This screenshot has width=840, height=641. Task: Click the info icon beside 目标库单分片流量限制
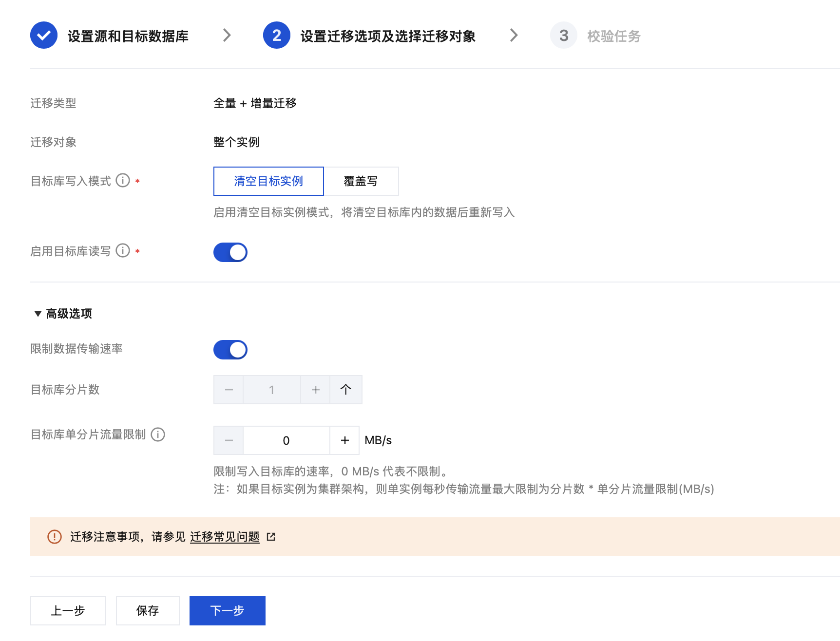click(158, 434)
